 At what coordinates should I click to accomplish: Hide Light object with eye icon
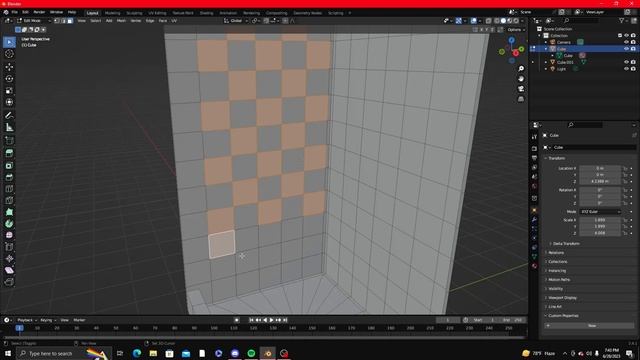click(x=626, y=69)
